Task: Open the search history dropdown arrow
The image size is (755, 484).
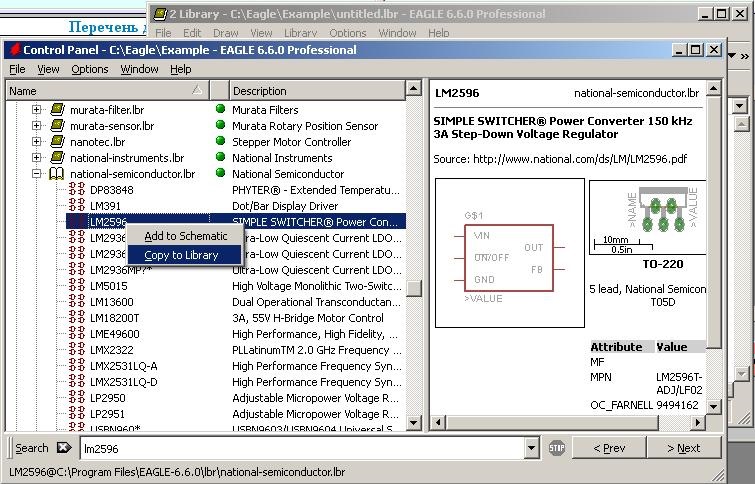Action: [x=531, y=448]
